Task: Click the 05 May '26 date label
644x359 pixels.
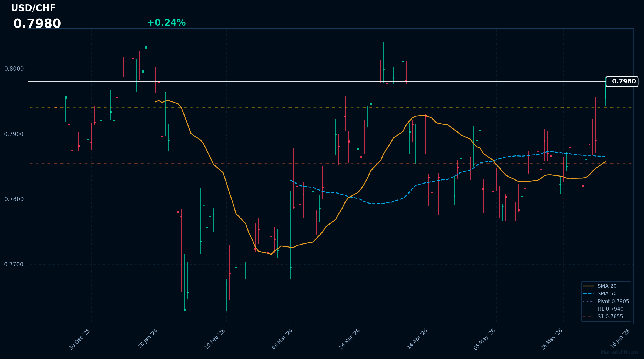Action: tap(484, 339)
